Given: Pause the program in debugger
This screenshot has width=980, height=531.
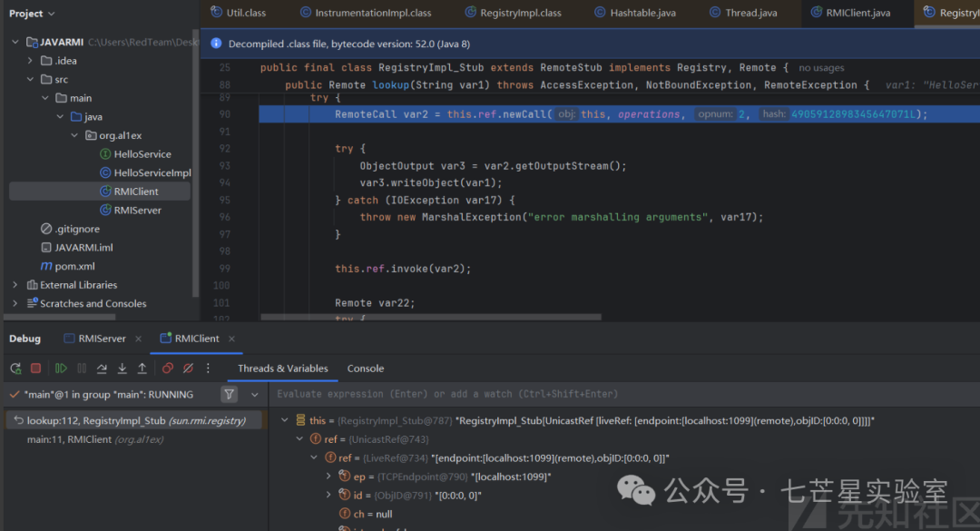Looking at the screenshot, I should coord(82,369).
